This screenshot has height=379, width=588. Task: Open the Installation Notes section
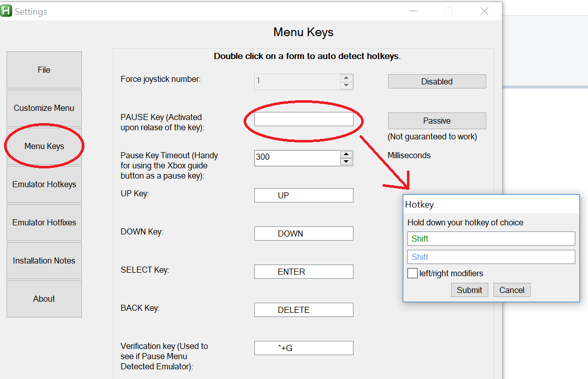click(44, 261)
